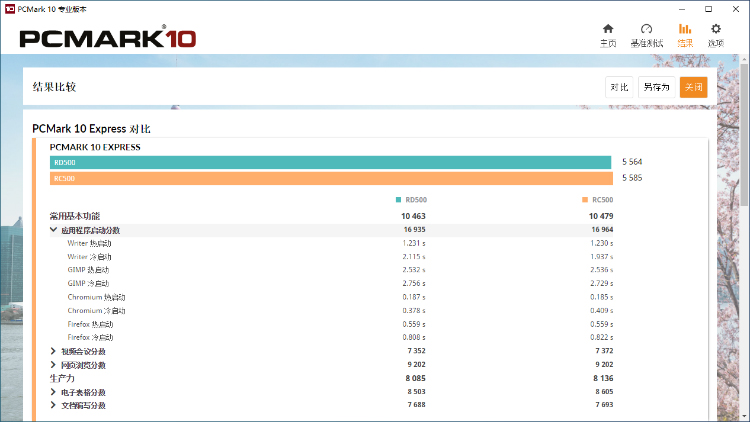Click the orange 关闭 close button

[x=694, y=87]
